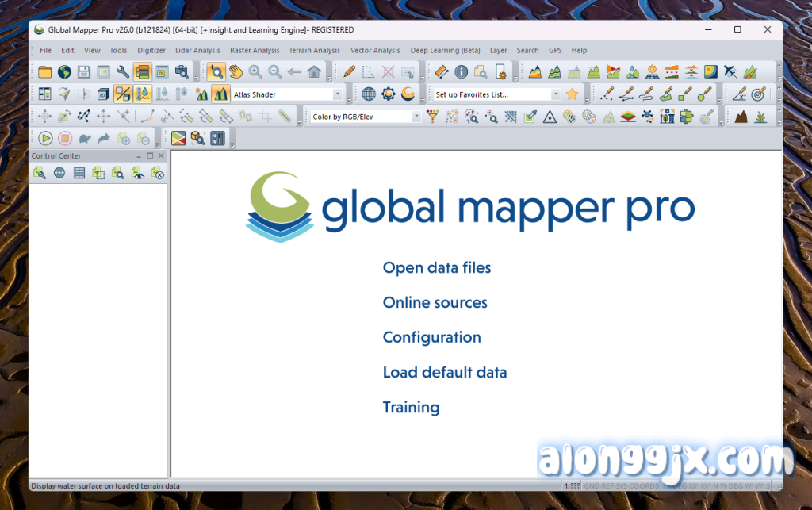Click the Online sources link

[x=435, y=303]
